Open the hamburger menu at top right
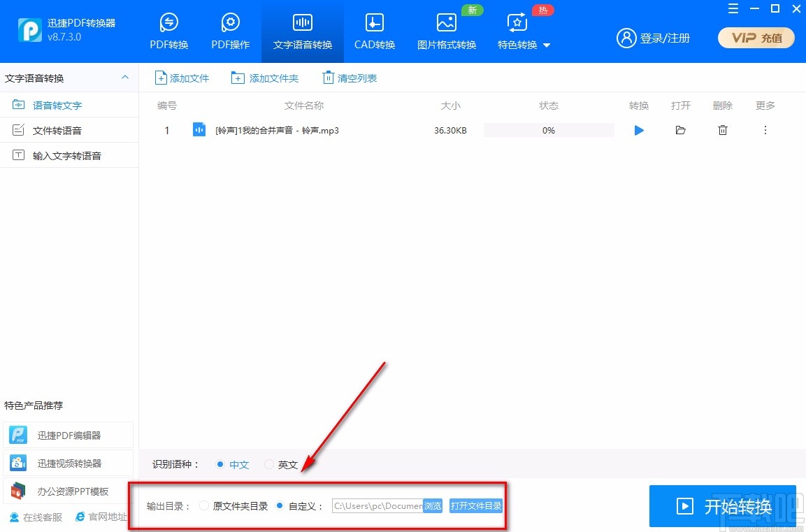806x532 pixels. (733, 9)
